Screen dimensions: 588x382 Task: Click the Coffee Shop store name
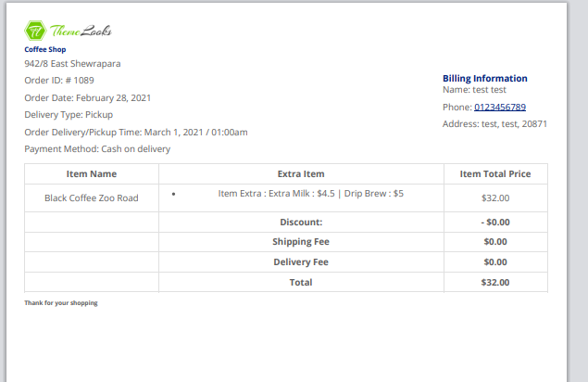coord(45,49)
